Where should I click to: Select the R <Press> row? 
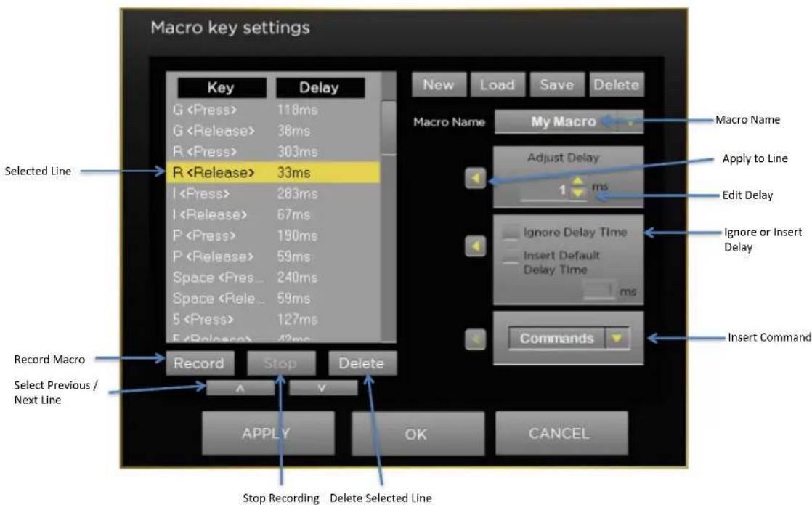click(x=273, y=152)
